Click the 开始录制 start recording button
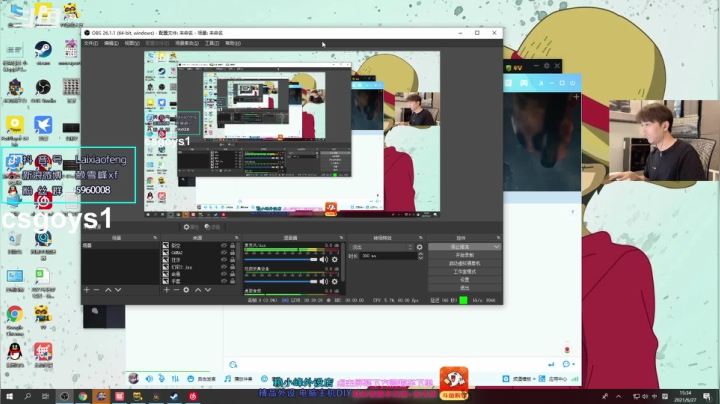 tap(465, 255)
